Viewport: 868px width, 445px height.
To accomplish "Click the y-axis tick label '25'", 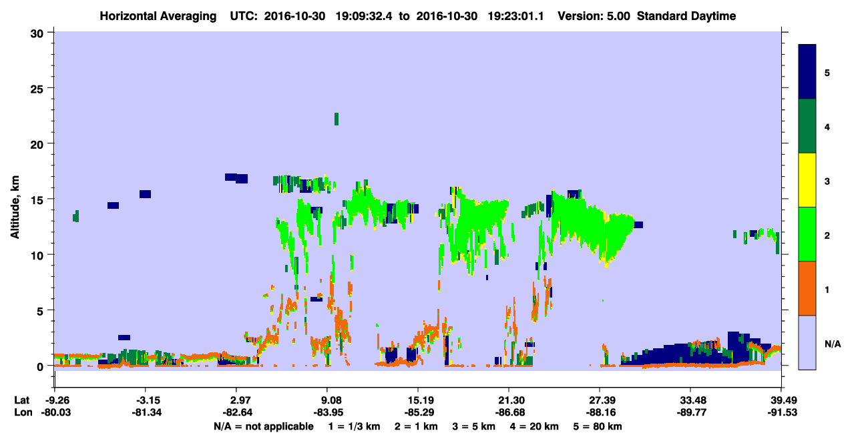I will 39,88.
